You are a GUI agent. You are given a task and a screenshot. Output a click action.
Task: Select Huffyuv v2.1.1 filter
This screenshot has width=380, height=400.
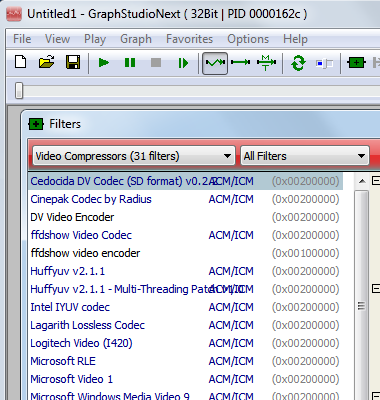[185, 271]
